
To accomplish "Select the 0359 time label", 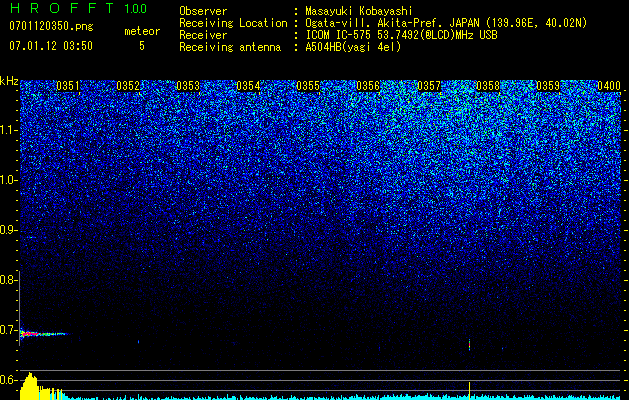I will tap(548, 86).
